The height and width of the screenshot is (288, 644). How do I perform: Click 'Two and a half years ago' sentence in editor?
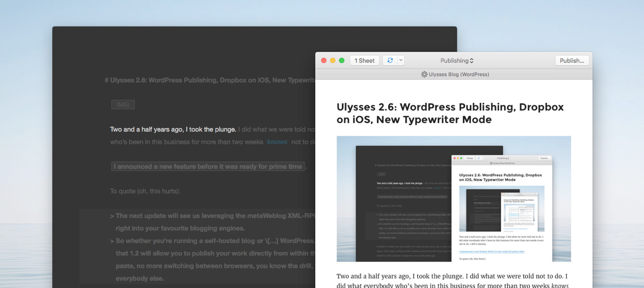click(x=173, y=130)
